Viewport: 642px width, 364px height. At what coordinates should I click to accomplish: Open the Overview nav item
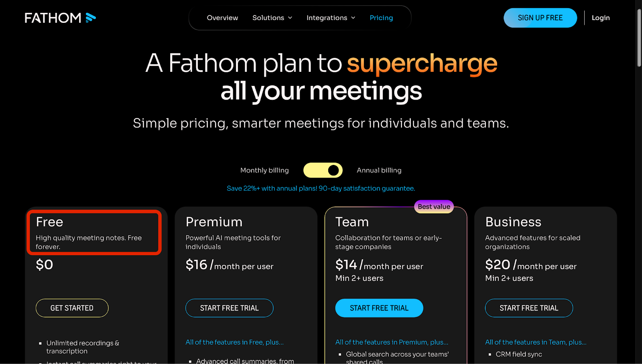pos(222,18)
